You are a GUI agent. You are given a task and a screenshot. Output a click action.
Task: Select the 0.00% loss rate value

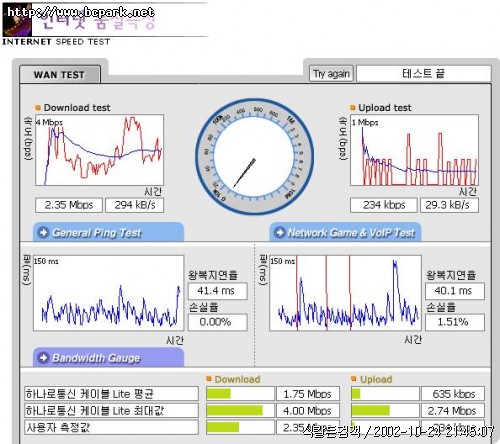pos(218,322)
